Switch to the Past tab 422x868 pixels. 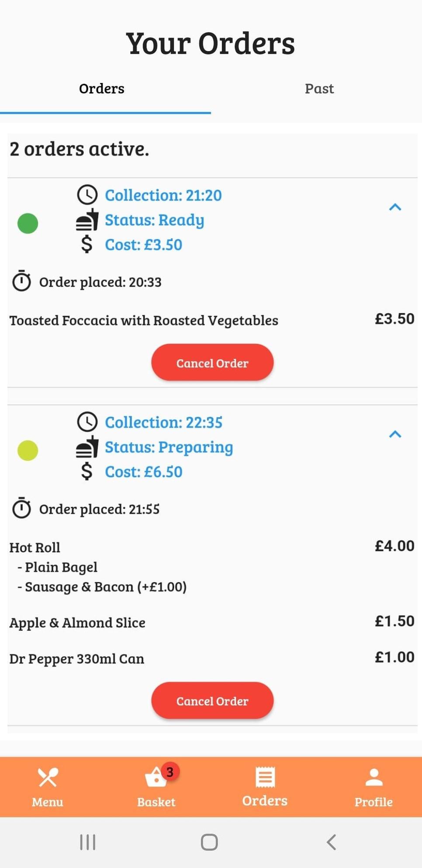click(x=319, y=89)
